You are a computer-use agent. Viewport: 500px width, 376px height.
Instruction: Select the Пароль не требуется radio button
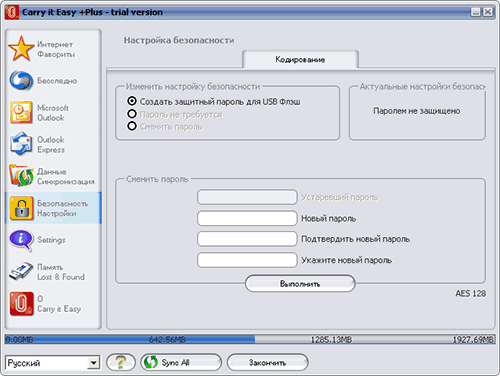point(132,114)
